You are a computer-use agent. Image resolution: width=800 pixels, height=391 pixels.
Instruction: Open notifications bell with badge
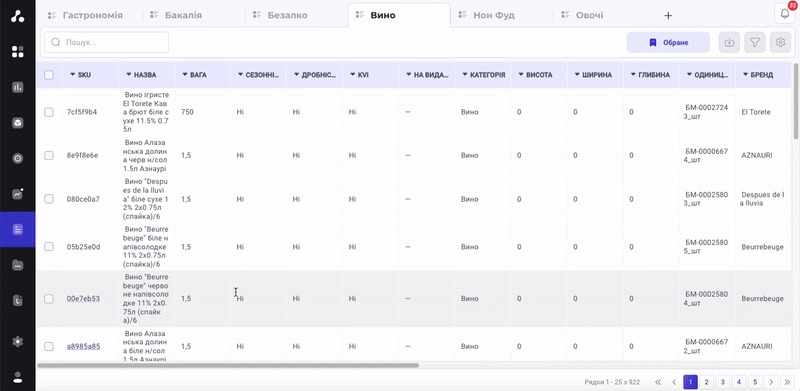click(x=785, y=14)
